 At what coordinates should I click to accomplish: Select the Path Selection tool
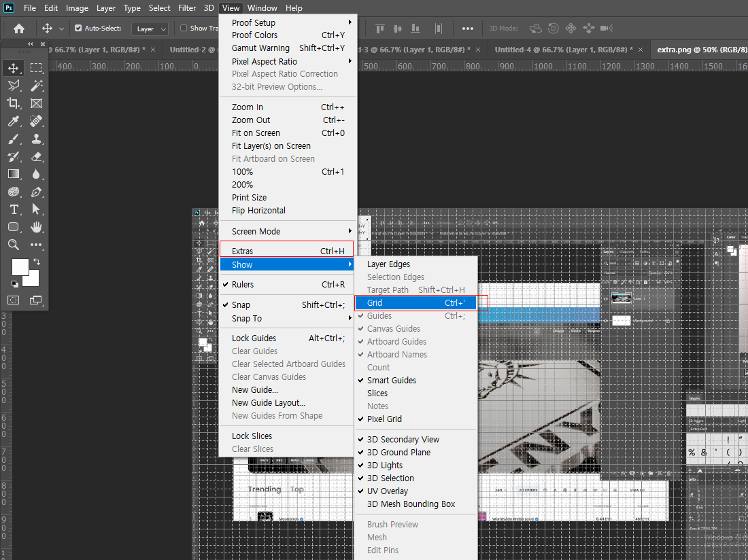(36, 210)
